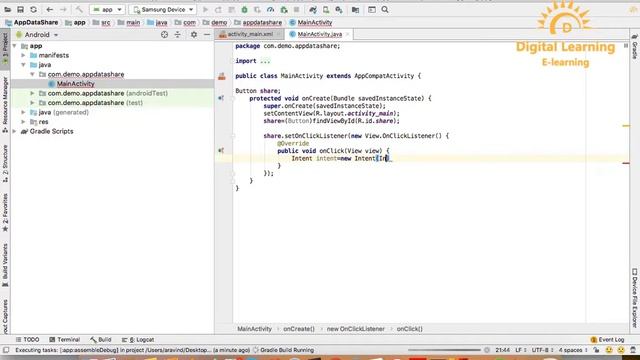Expand the res folder
Screen dimensions: 640x360
pyautogui.click(x=23, y=122)
